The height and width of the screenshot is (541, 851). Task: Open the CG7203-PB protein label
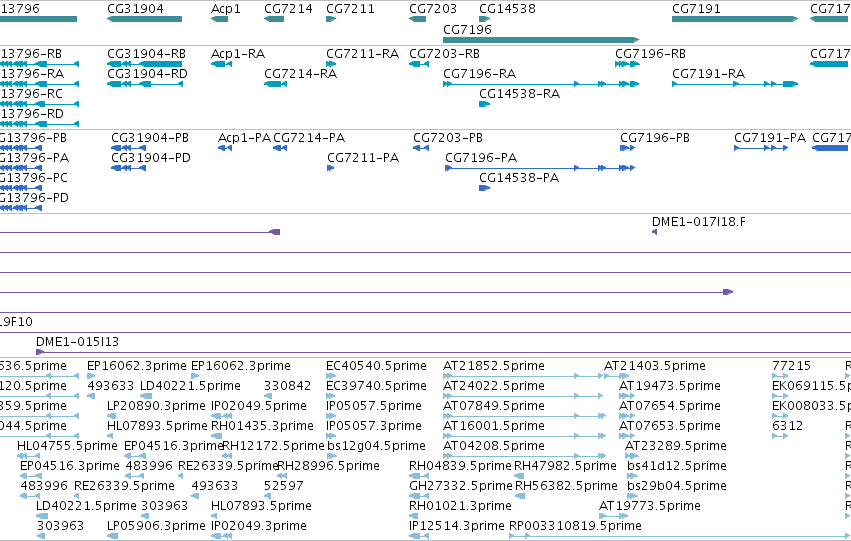click(x=448, y=138)
